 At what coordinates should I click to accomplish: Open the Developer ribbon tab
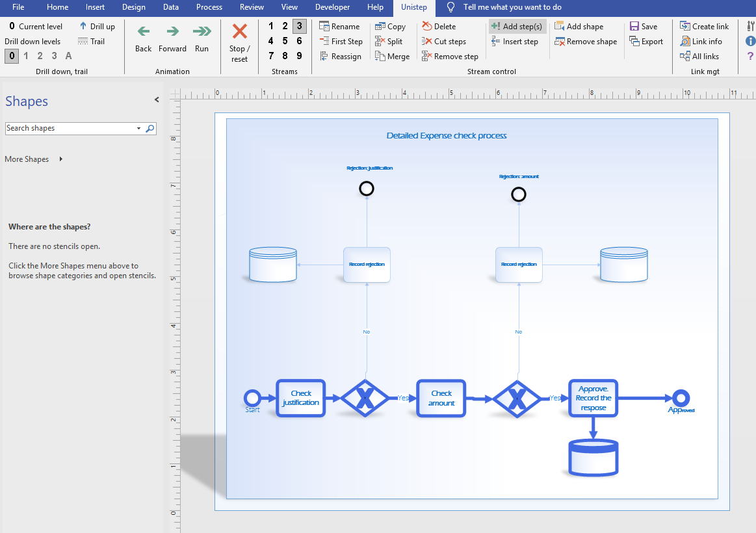pos(333,7)
